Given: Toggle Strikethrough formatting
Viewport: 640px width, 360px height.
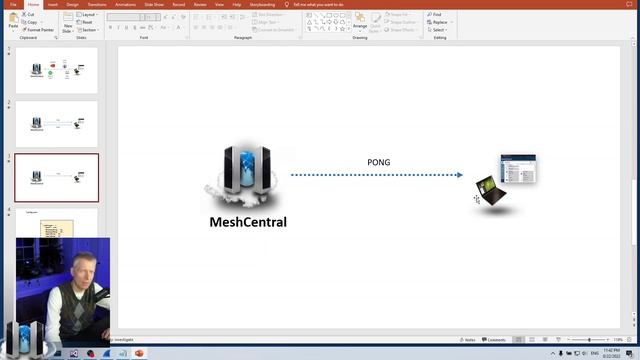Looking at the screenshot, I should click(142, 27).
